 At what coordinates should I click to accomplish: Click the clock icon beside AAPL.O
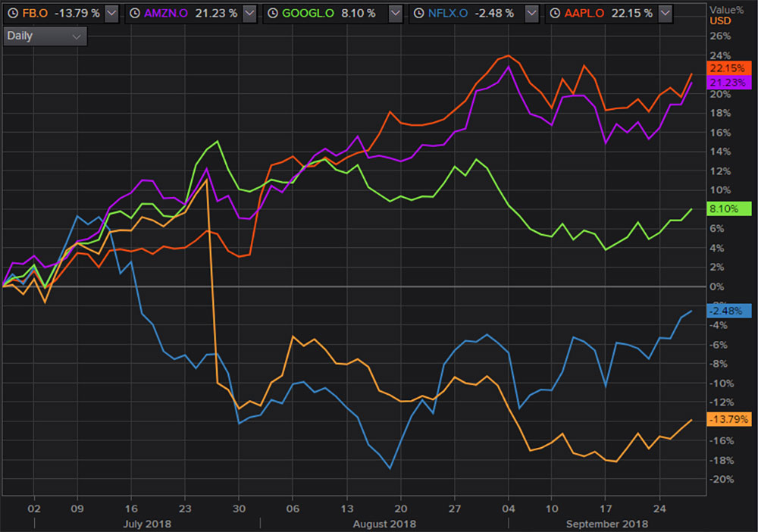click(556, 14)
